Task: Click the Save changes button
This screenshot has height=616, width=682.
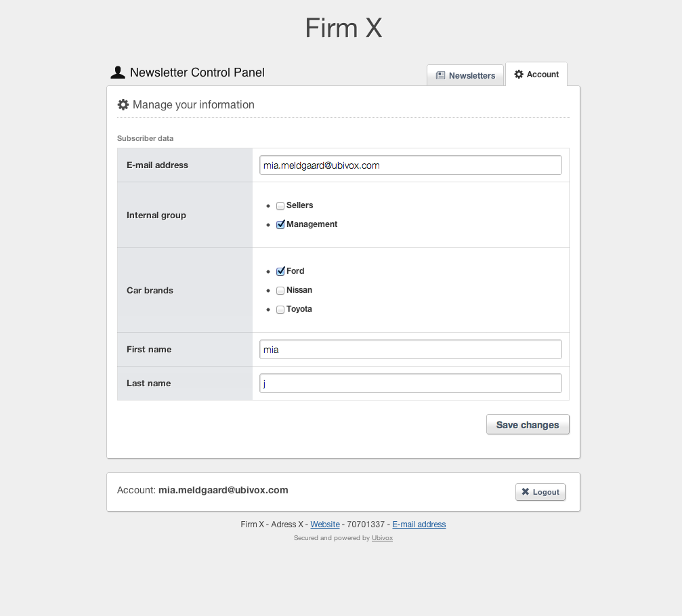Action: click(x=528, y=424)
